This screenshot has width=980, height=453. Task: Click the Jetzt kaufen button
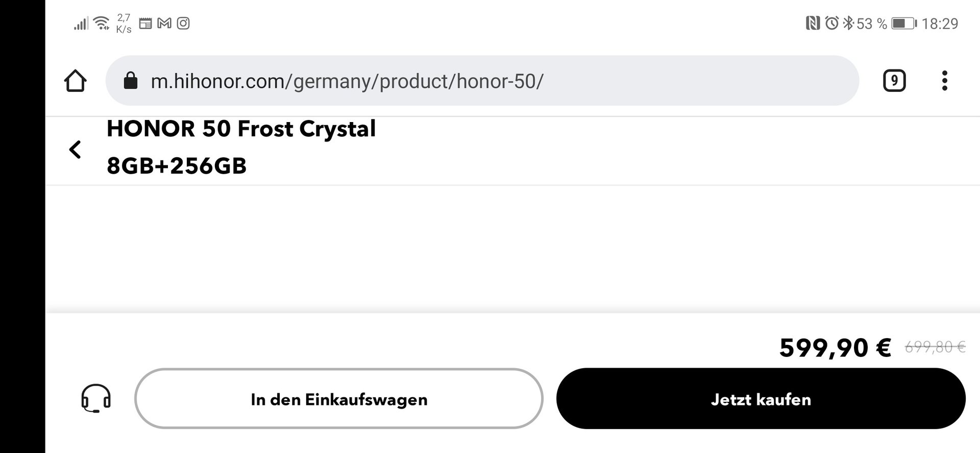coord(761,398)
